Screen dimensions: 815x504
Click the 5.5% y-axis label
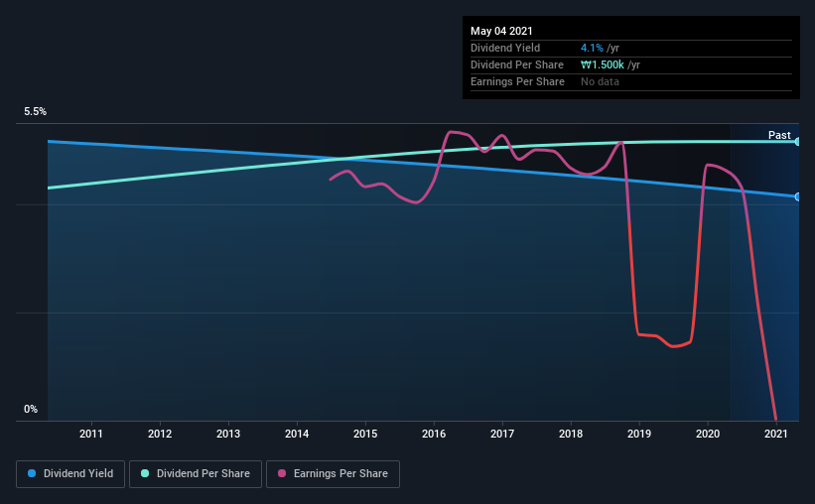click(35, 112)
